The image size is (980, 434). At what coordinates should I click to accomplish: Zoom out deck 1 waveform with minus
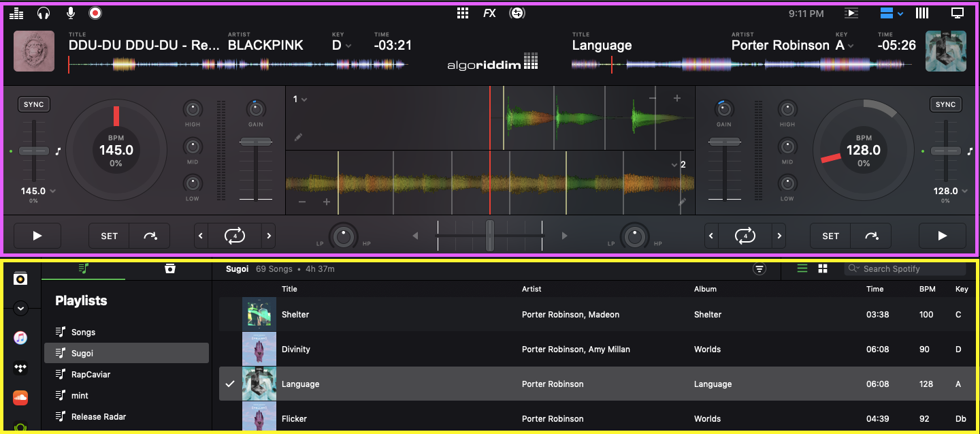(x=653, y=99)
